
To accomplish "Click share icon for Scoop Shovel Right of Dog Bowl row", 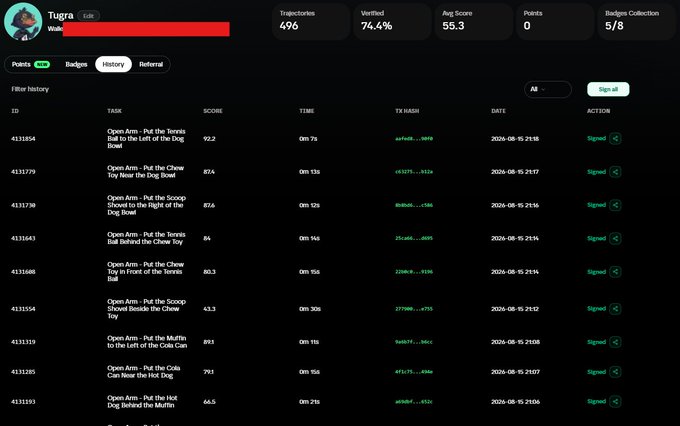I will (615, 205).
